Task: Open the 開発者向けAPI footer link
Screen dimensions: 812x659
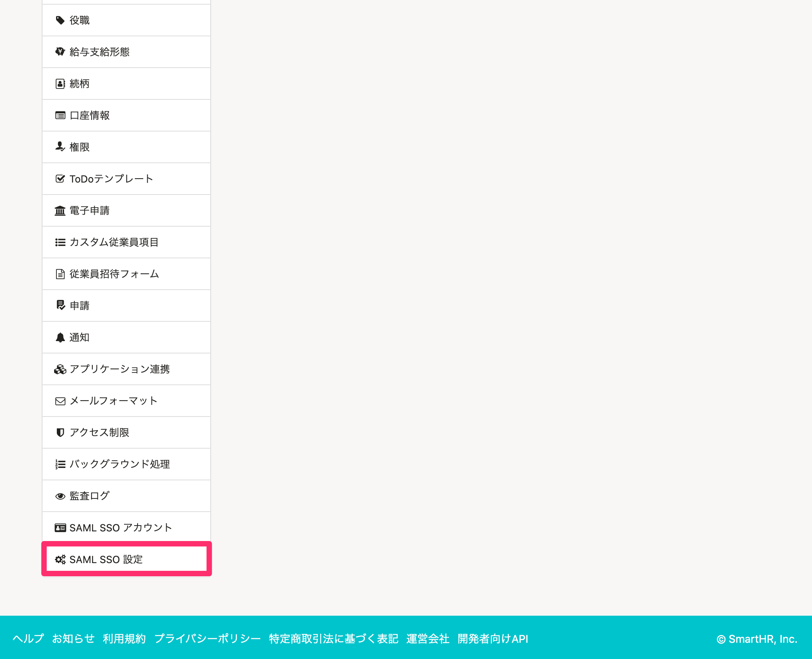Action: pos(493,639)
